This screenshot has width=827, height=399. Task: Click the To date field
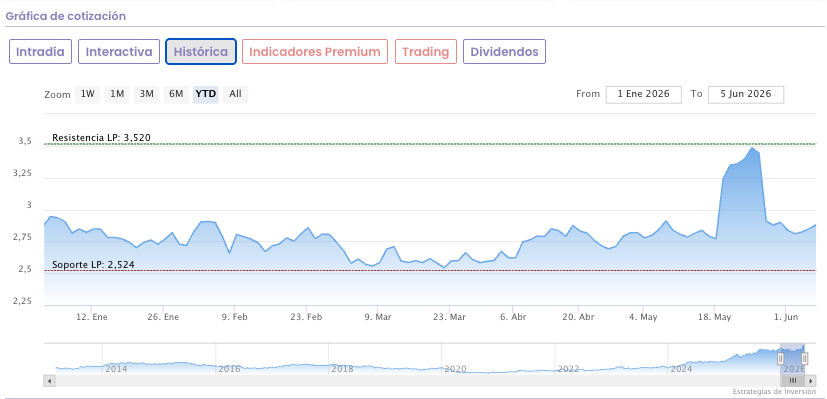coord(746,94)
